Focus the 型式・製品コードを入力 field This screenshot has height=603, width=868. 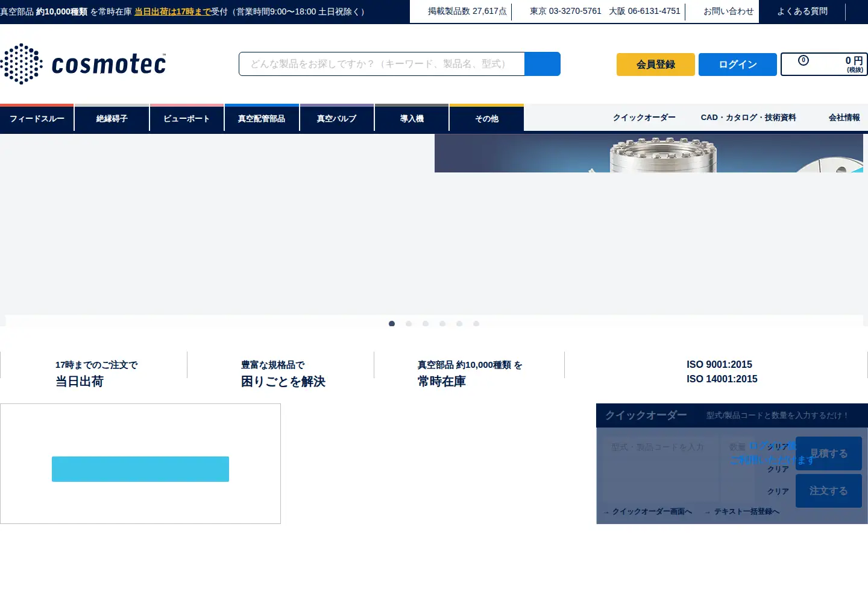[x=661, y=447]
